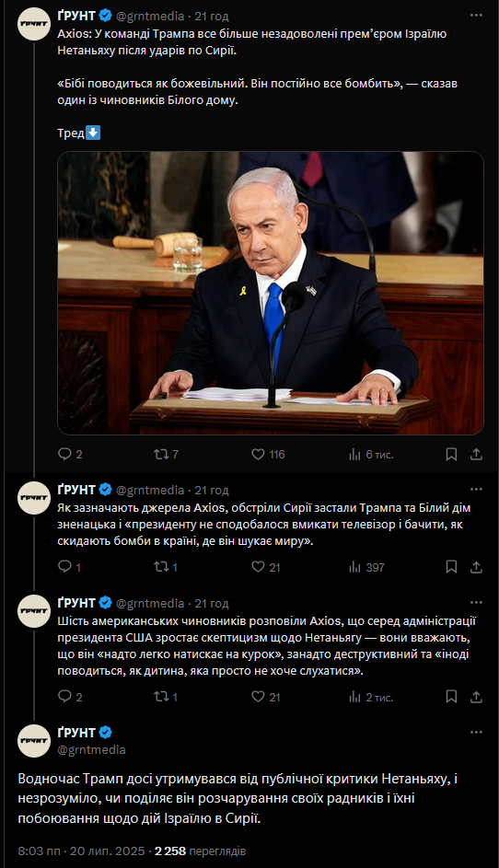The width and height of the screenshot is (499, 868).
Task: Reply to the first tweet about Netanyahu
Action: pos(70,455)
